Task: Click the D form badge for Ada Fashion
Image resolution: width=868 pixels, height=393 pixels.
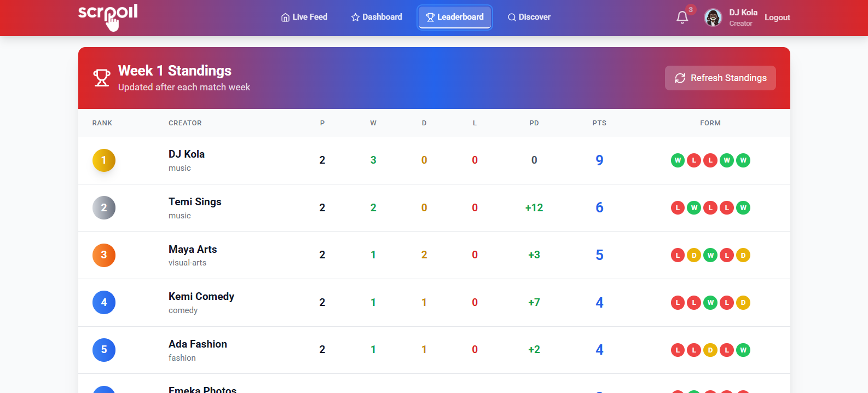Action: point(710,350)
